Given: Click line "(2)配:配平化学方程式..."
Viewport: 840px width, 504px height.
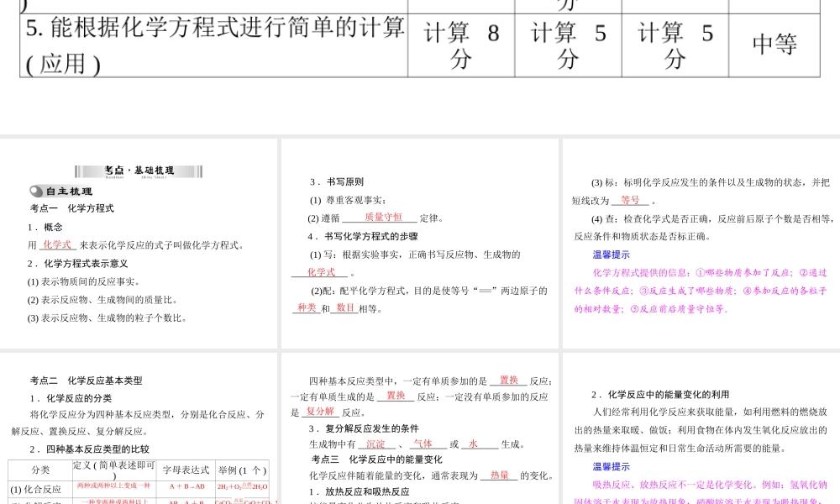Looking at the screenshot, I should coord(428,291).
